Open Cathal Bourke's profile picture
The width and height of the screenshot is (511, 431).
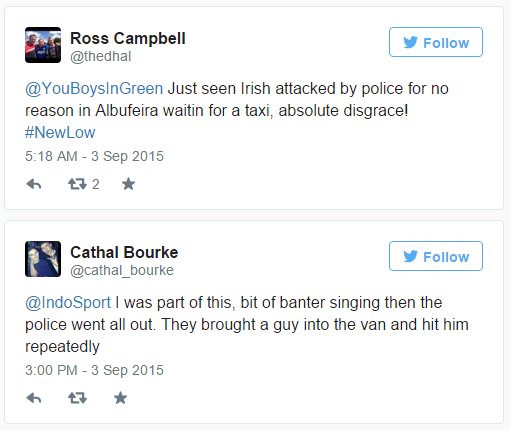pos(43,259)
